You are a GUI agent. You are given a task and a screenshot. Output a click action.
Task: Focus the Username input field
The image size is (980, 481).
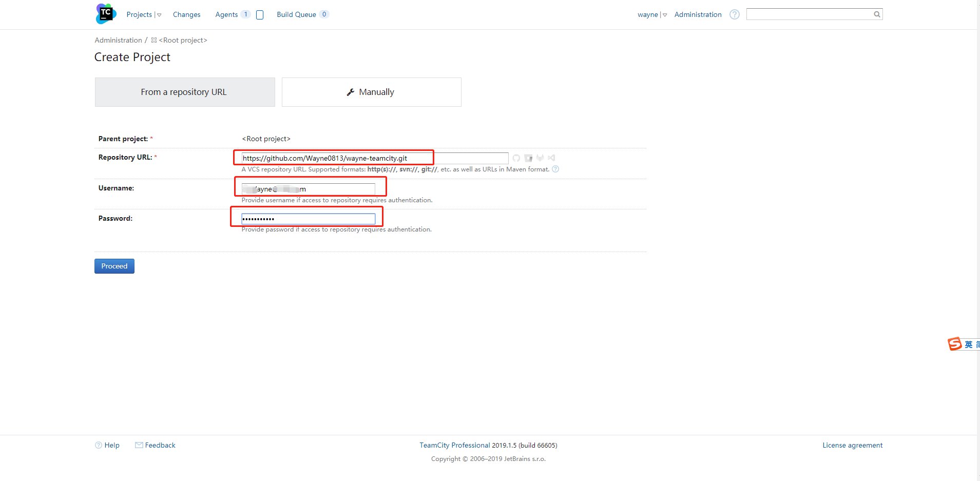308,189
